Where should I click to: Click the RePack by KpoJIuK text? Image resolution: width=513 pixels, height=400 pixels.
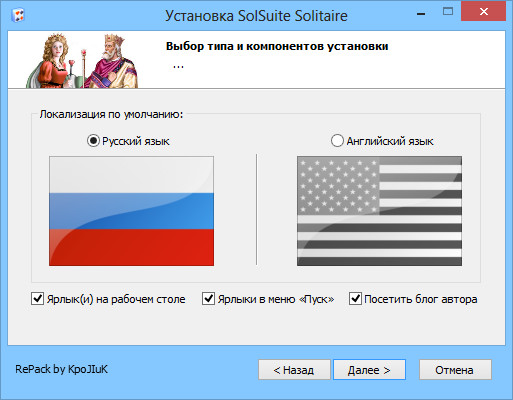click(x=62, y=369)
